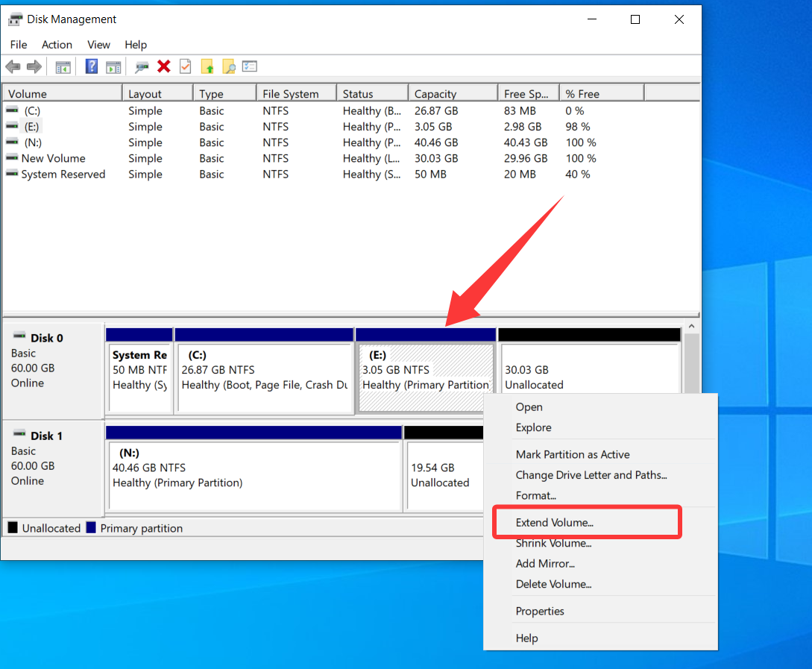
Task: Click the Disk 0 label panel
Action: click(x=54, y=371)
